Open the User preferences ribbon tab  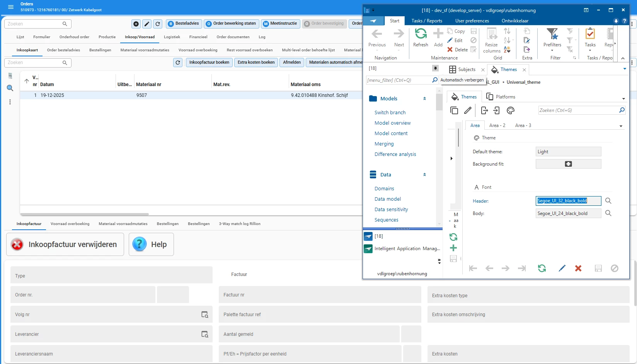tap(472, 21)
